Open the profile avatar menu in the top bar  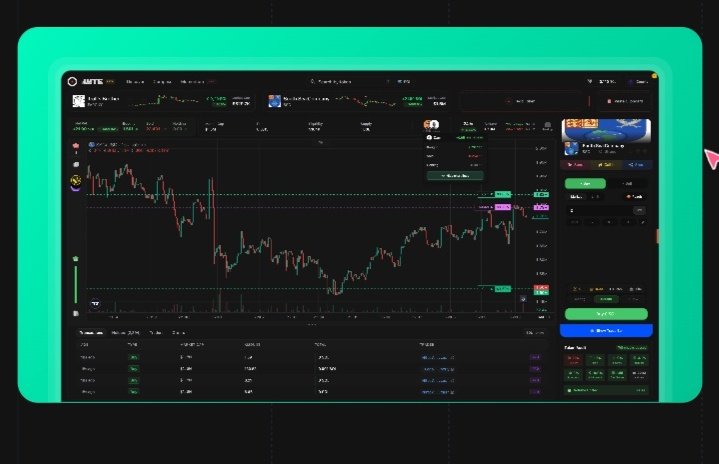click(x=631, y=82)
